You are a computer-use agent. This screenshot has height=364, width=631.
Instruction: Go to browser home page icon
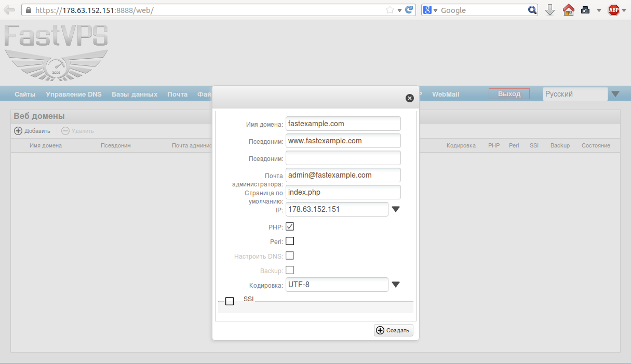(568, 10)
